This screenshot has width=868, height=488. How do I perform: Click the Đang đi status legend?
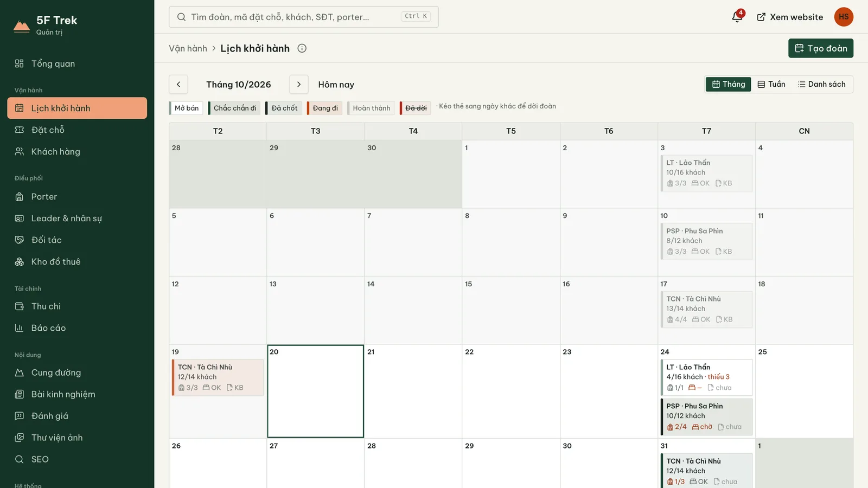[x=324, y=108]
